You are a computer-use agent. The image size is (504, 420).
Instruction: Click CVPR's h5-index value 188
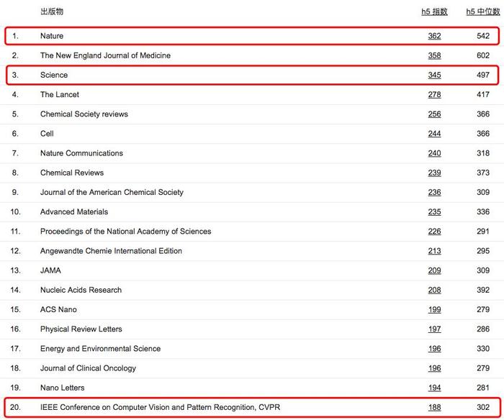pos(434,408)
